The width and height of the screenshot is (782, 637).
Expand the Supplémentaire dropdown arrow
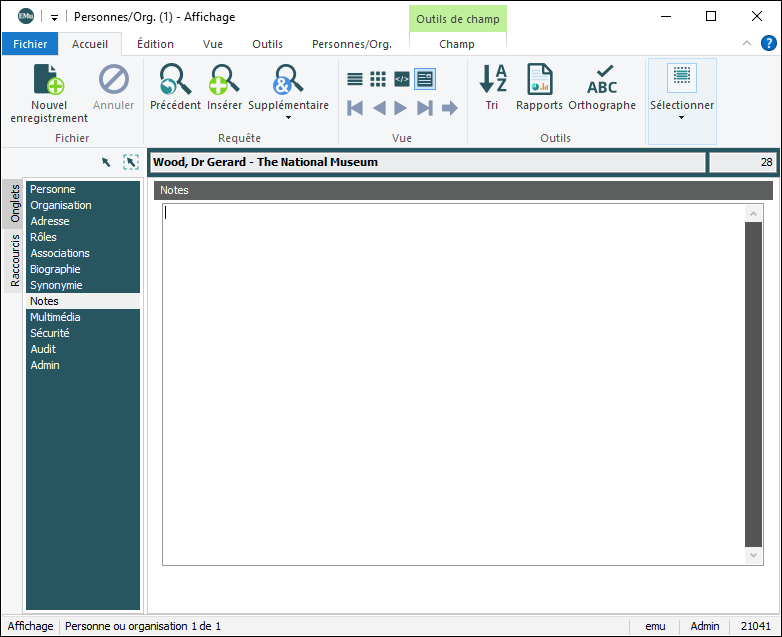tap(288, 118)
